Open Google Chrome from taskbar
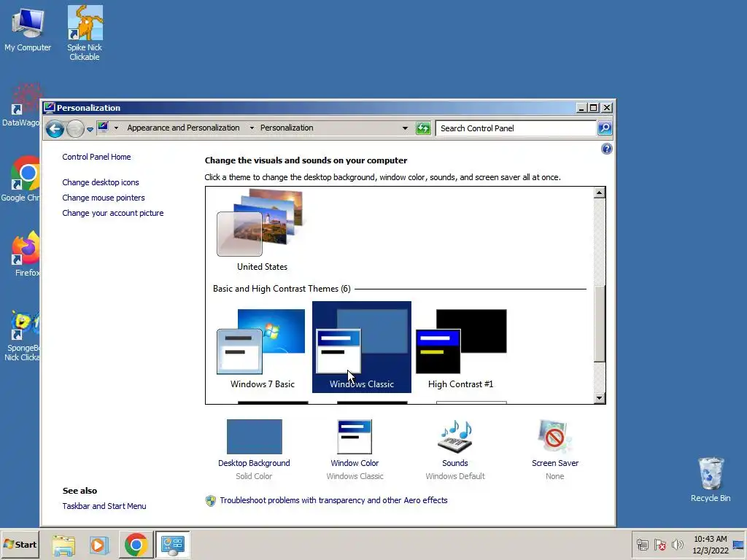The width and height of the screenshot is (747, 560). [x=136, y=545]
